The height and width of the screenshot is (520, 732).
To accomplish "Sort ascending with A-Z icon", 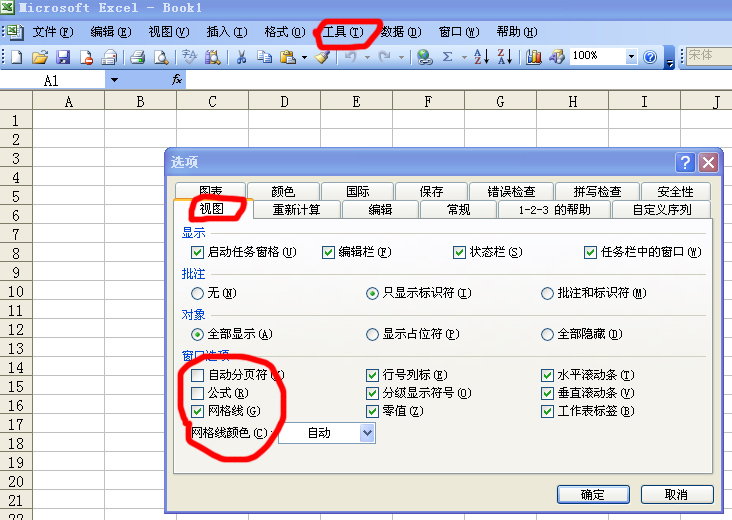I will point(481,57).
